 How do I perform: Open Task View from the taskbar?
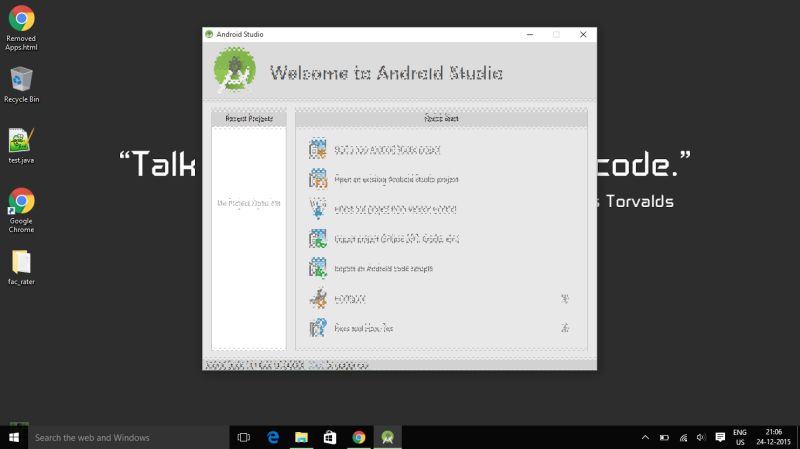click(244, 437)
